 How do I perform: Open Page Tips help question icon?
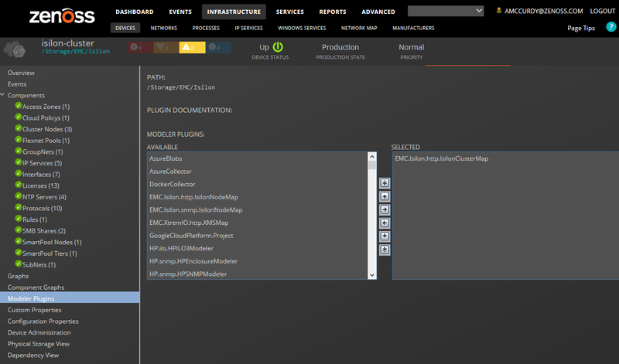click(x=610, y=27)
